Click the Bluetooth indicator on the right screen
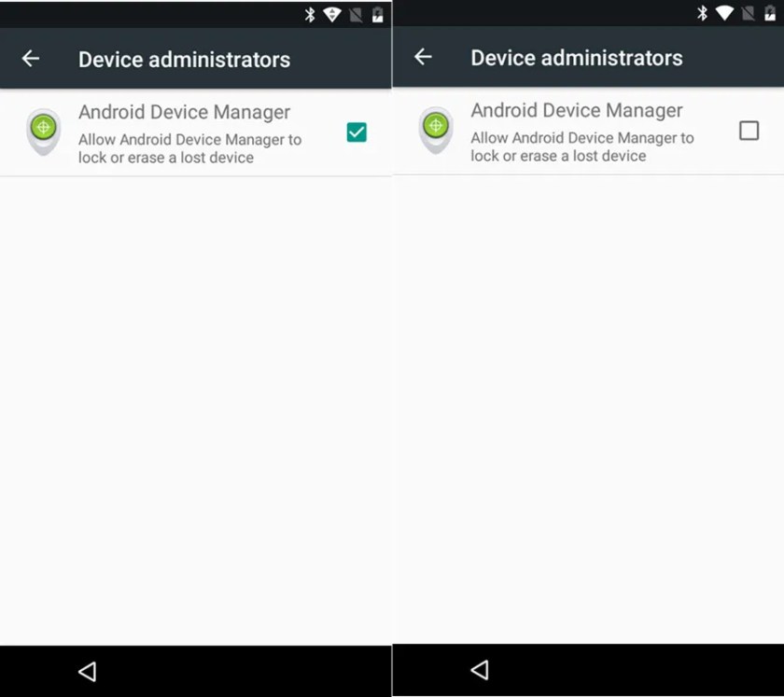The image size is (784, 697). (701, 13)
